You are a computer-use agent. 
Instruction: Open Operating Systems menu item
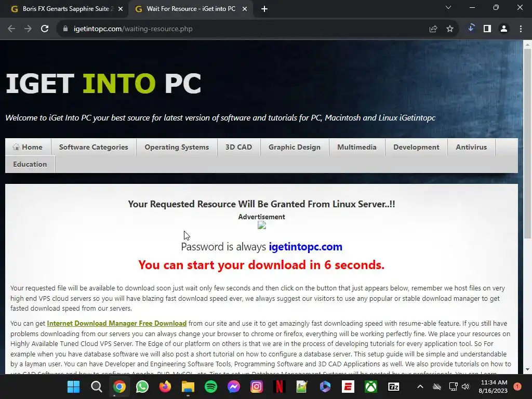click(177, 147)
